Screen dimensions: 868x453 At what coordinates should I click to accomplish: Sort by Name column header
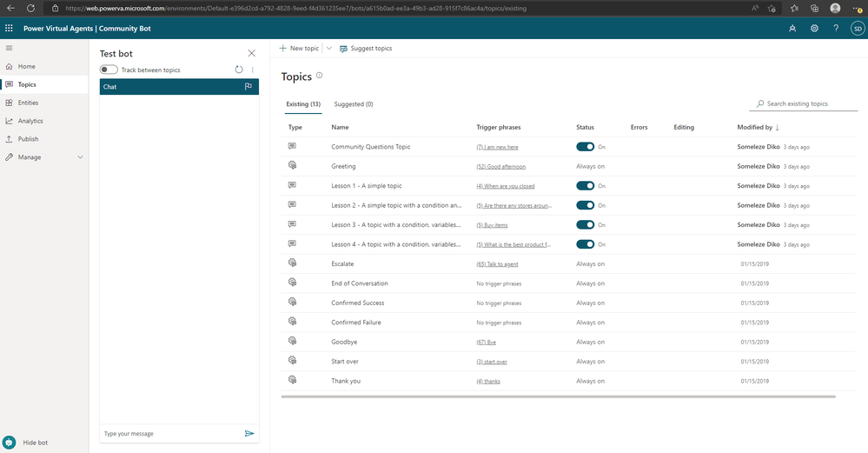[340, 127]
